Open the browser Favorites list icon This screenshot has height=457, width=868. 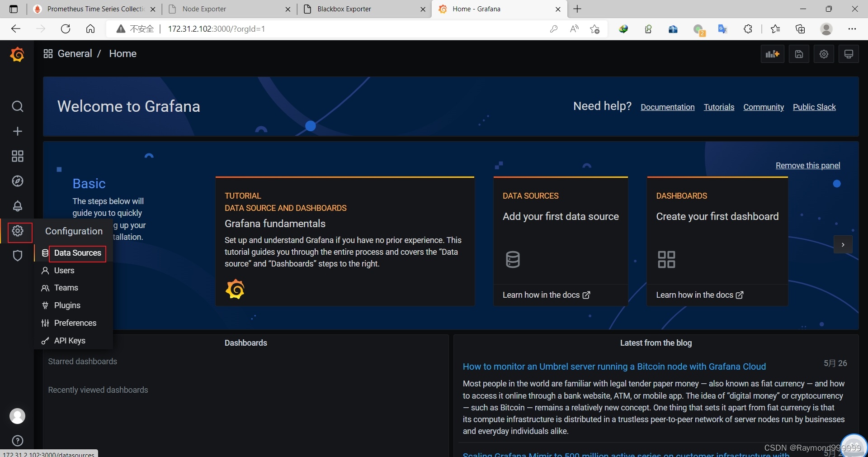(775, 29)
